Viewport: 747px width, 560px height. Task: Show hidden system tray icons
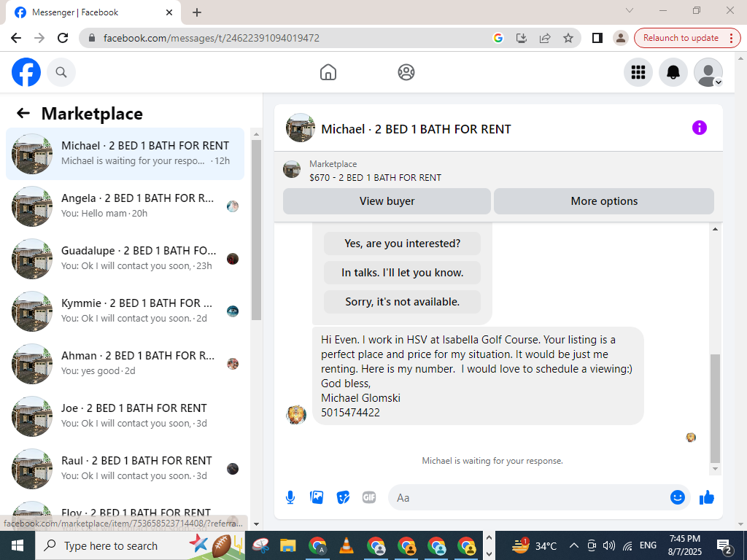click(x=574, y=545)
